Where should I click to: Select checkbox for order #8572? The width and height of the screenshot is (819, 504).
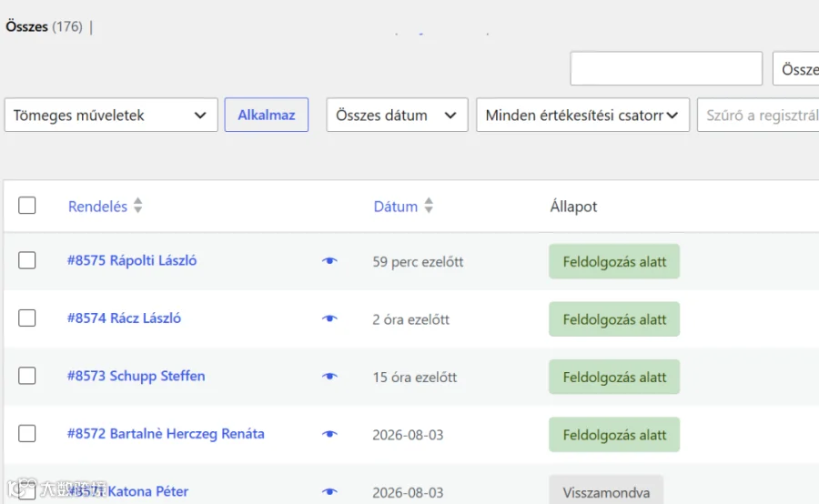[x=27, y=433]
